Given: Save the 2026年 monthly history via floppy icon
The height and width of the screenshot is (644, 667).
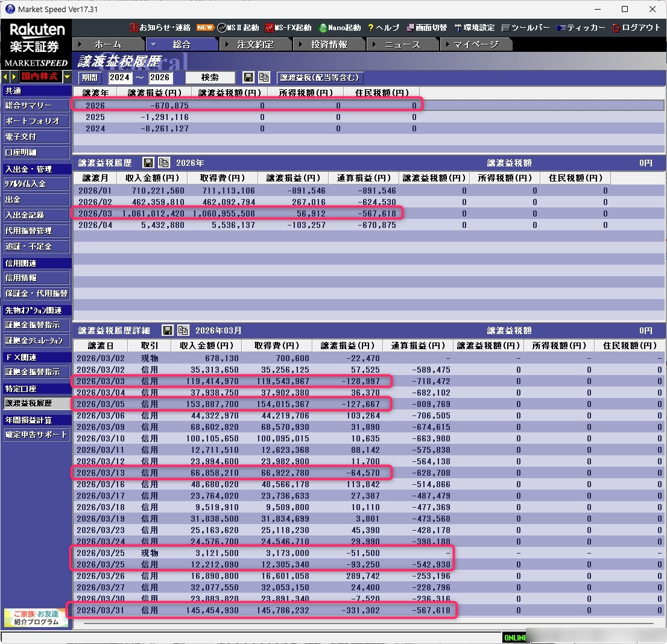Looking at the screenshot, I should coord(148,163).
